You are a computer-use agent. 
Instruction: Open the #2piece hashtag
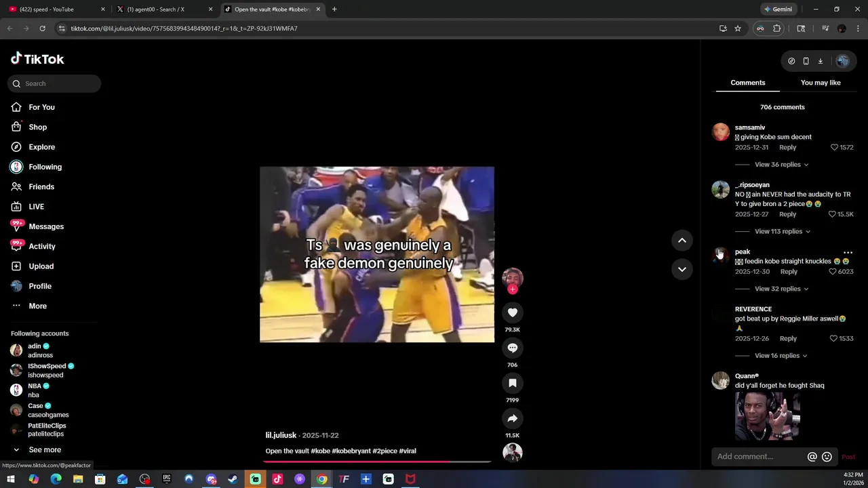tap(384, 451)
